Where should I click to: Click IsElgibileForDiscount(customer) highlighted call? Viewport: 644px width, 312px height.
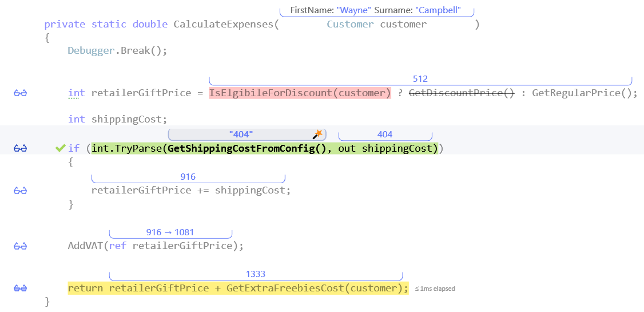300,93
